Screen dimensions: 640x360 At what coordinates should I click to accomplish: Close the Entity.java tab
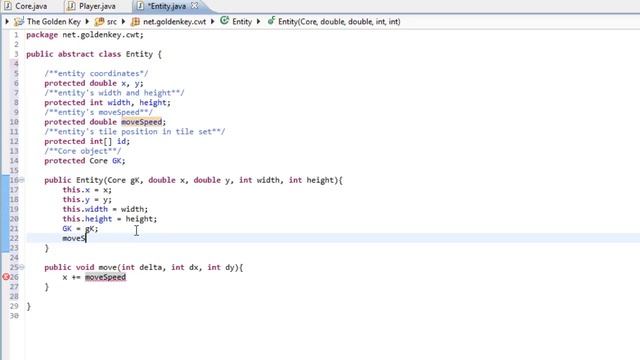tap(195, 6)
